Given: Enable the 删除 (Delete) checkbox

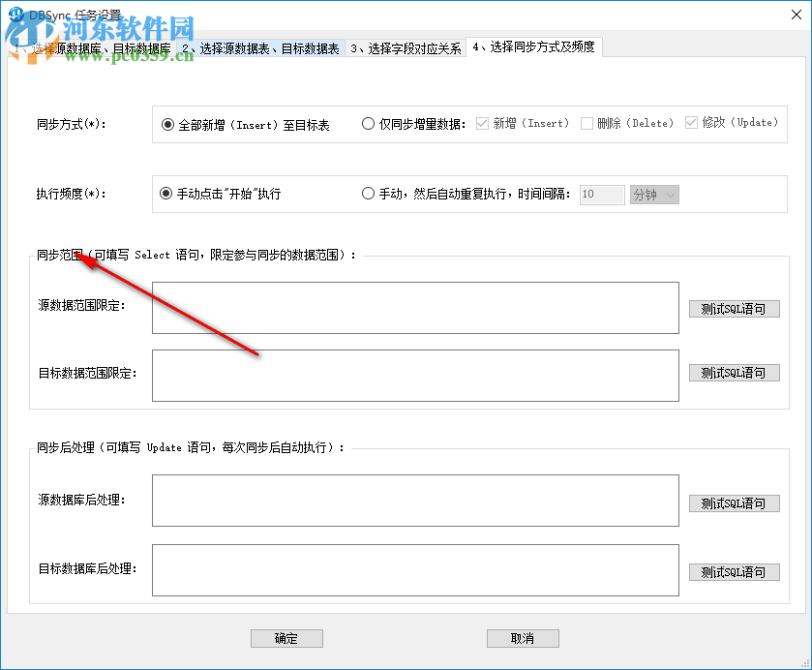Looking at the screenshot, I should tap(586, 123).
